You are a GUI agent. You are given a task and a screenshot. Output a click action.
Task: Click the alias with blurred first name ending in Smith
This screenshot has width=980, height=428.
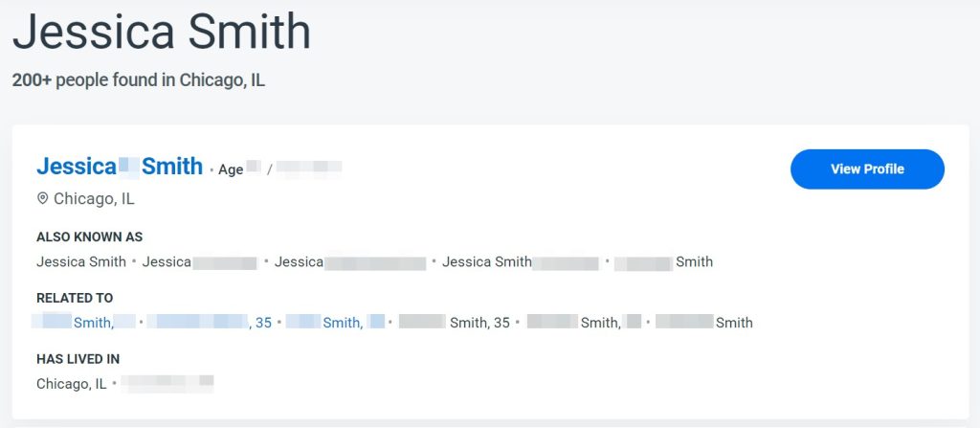click(x=663, y=261)
